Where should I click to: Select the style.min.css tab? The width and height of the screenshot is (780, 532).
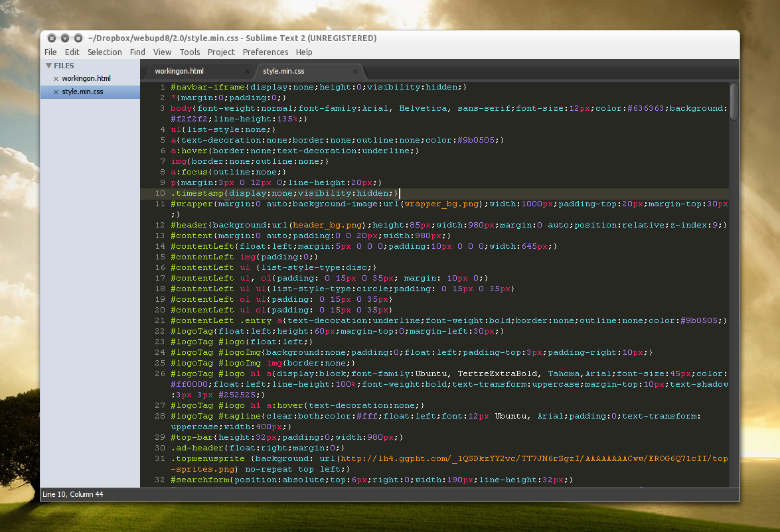click(283, 71)
